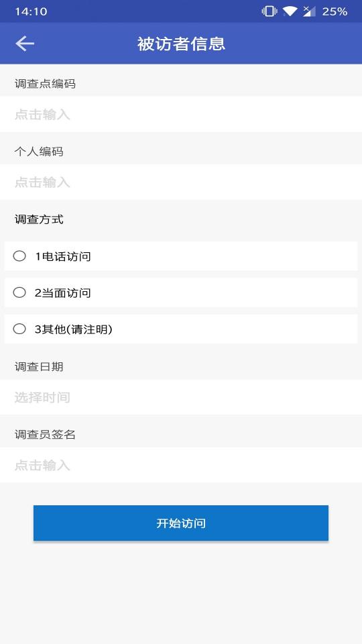Tap the 被访者信息 page title
Screen dimensions: 362x644
[x=181, y=44]
